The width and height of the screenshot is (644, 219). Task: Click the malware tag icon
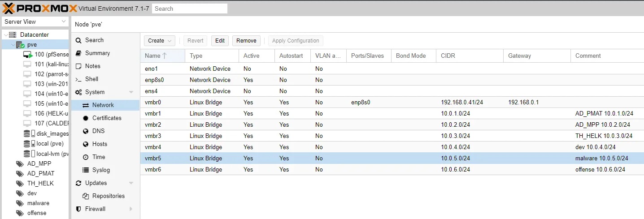[x=20, y=203]
